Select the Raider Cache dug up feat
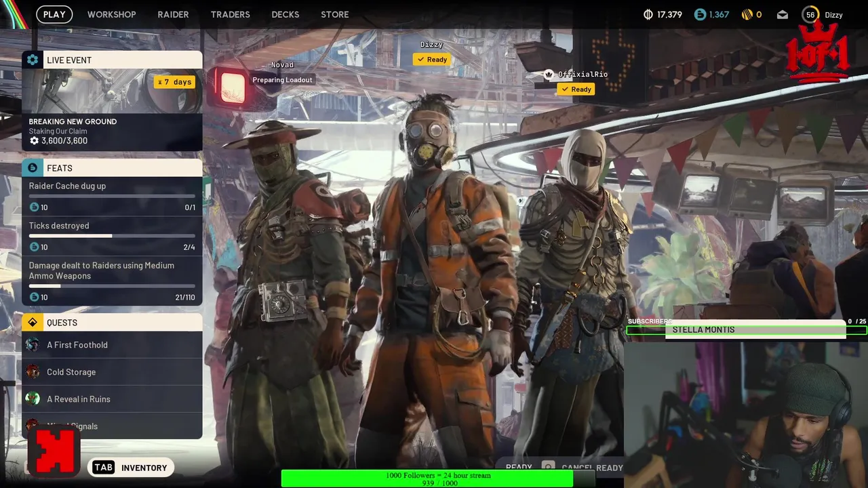 [x=112, y=197]
